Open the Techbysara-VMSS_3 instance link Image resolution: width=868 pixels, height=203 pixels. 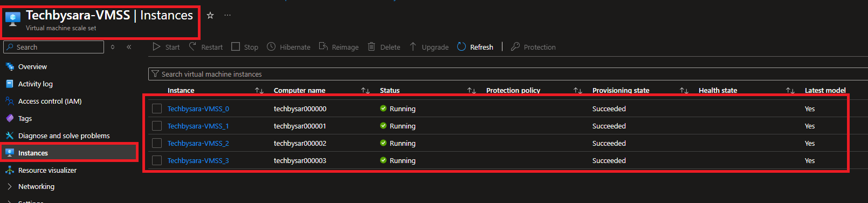198,160
